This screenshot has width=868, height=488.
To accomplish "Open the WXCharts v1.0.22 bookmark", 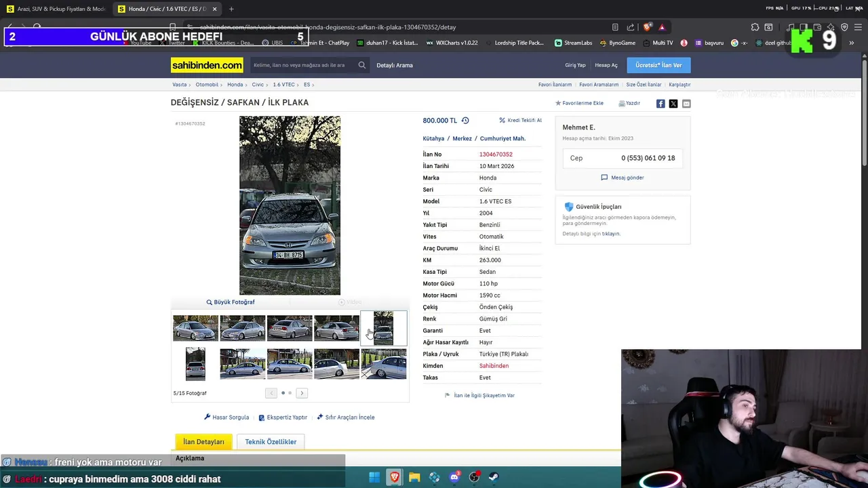I will tap(452, 43).
